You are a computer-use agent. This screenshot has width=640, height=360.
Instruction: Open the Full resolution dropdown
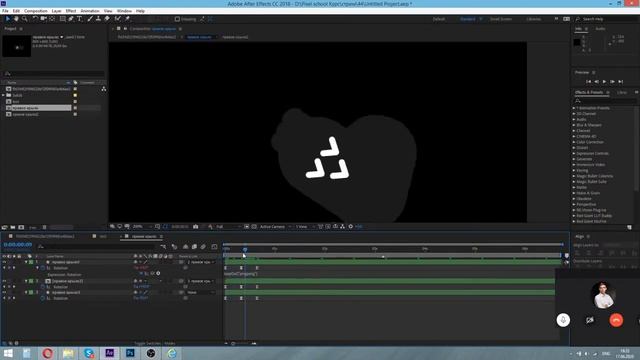tap(228, 227)
